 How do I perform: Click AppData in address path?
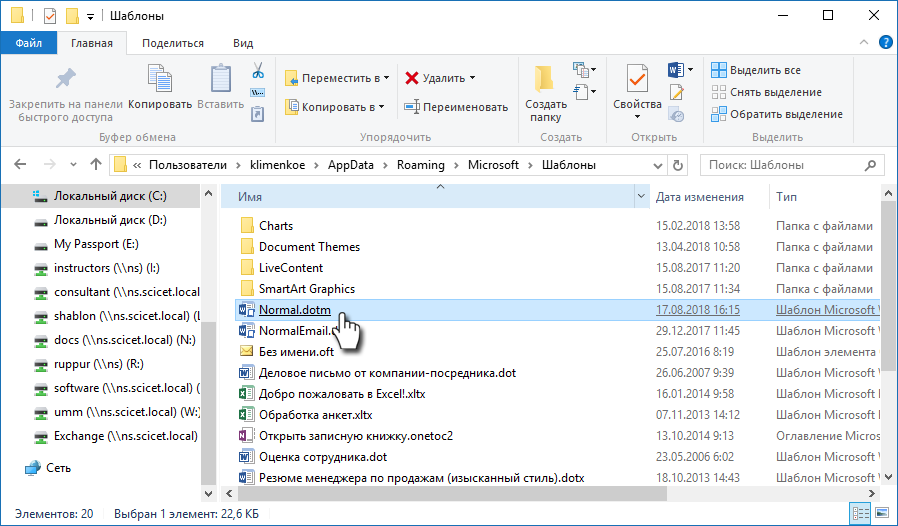pyautogui.click(x=350, y=165)
